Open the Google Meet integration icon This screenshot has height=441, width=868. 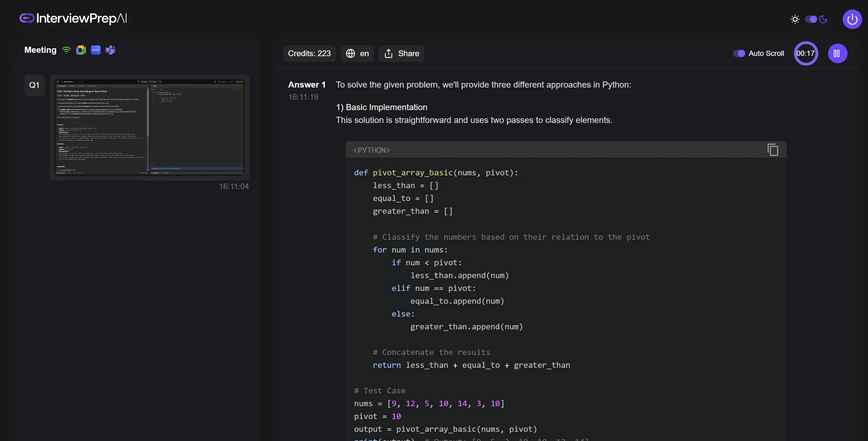point(81,50)
